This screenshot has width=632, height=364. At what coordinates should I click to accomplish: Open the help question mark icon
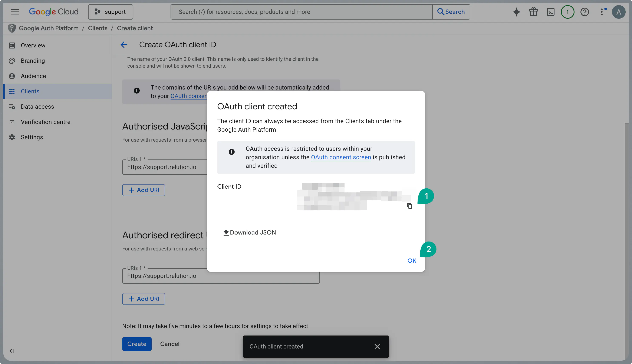[585, 12]
